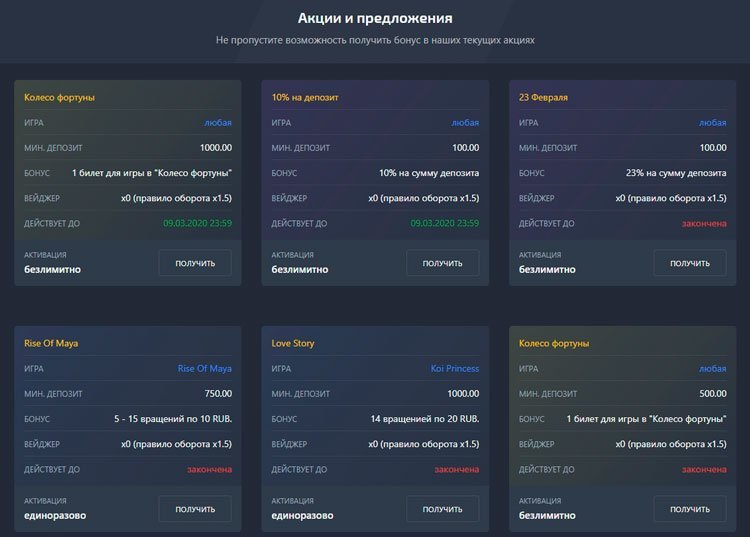Click the Акции и предложения page heading
Image resolution: width=750 pixels, height=537 pixels.
pyautogui.click(x=375, y=18)
